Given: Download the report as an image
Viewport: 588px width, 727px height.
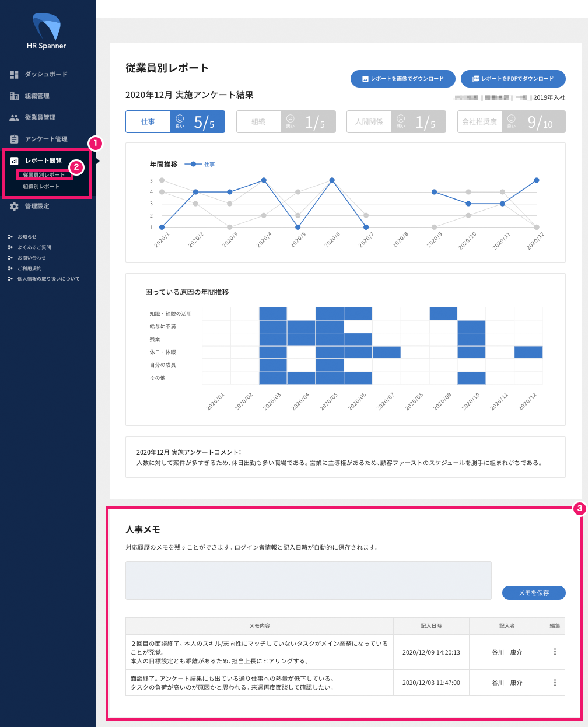Looking at the screenshot, I should pos(402,79).
